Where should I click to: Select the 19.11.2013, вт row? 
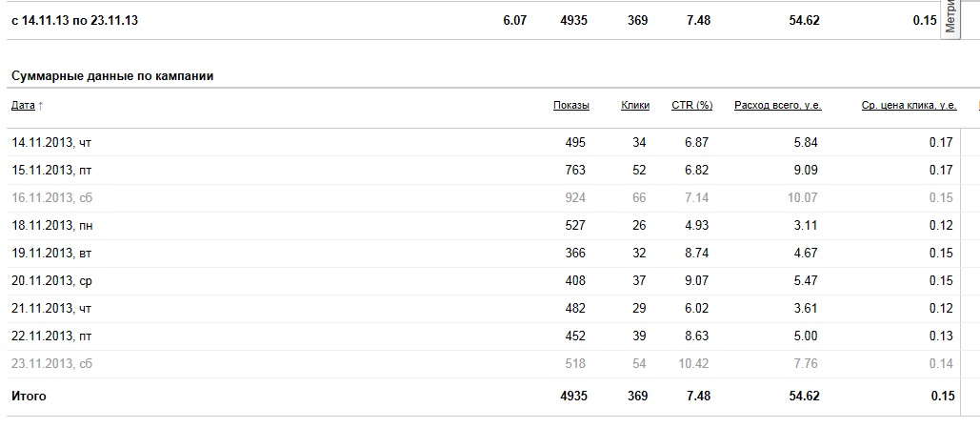point(483,253)
